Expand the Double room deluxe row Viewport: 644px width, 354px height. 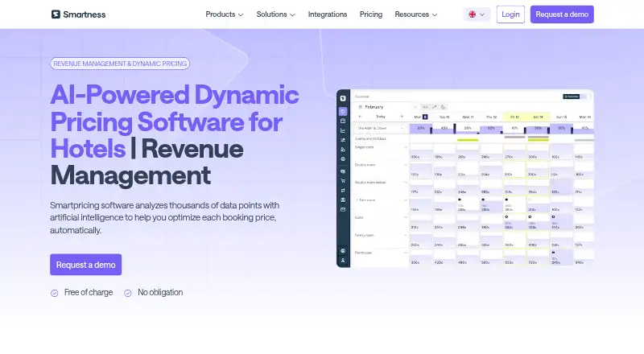pyautogui.click(x=406, y=183)
